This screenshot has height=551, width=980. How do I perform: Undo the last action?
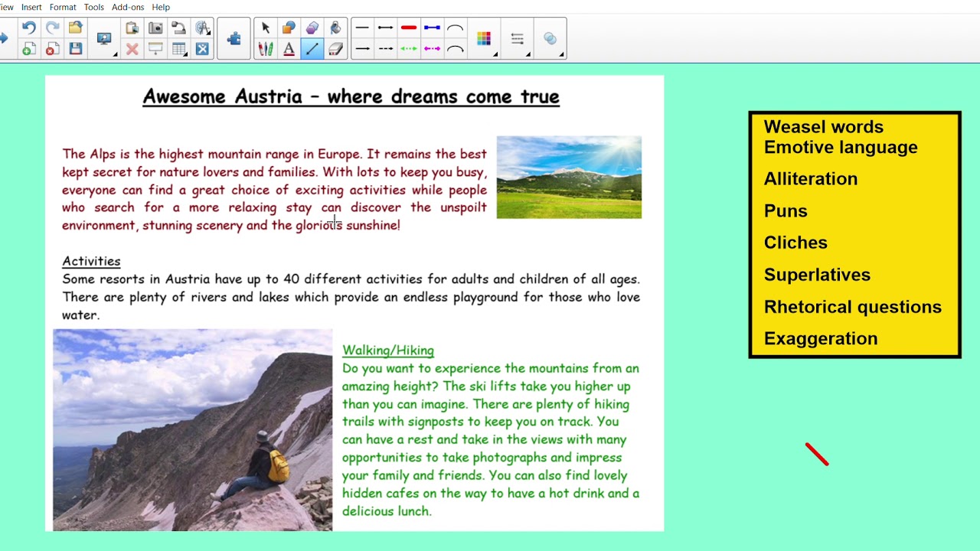pos(28,28)
